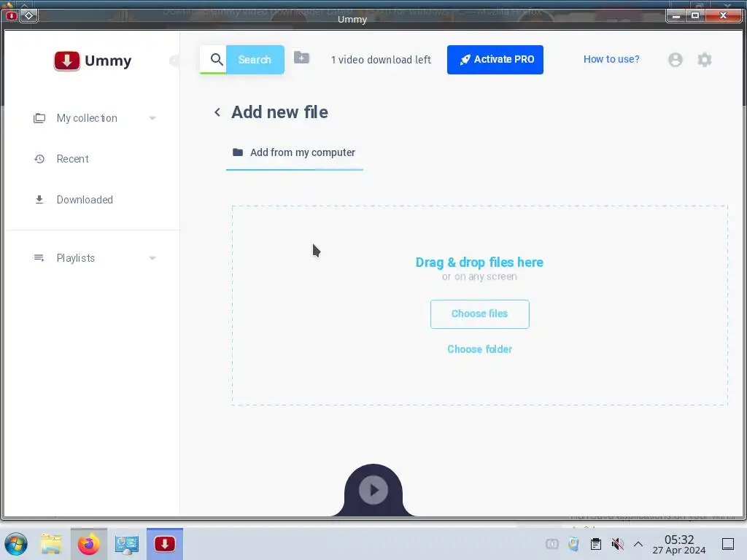Select the Add from my computer tab

pyautogui.click(x=294, y=152)
